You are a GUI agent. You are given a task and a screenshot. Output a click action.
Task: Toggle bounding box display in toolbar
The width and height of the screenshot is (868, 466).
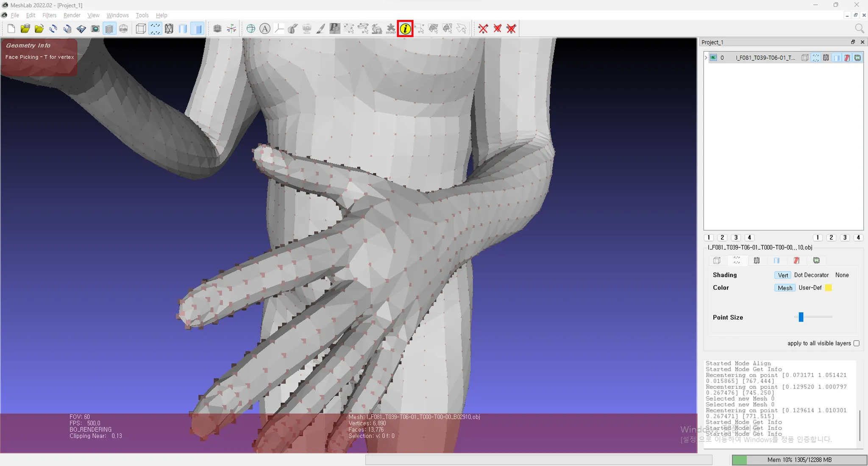tap(141, 29)
